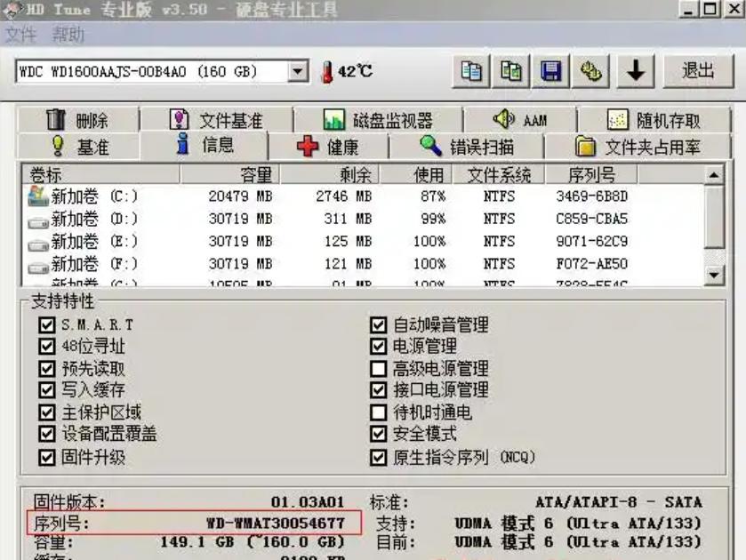Toggle the 自动噪音管理 checkbox

[x=378, y=325]
